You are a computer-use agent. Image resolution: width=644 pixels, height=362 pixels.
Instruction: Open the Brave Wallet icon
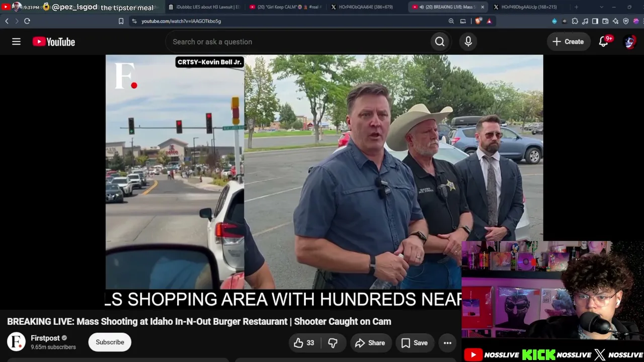click(605, 21)
